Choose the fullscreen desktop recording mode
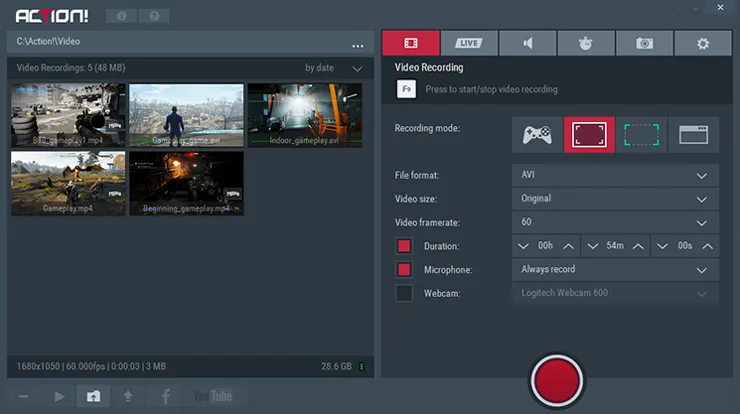 tap(589, 134)
